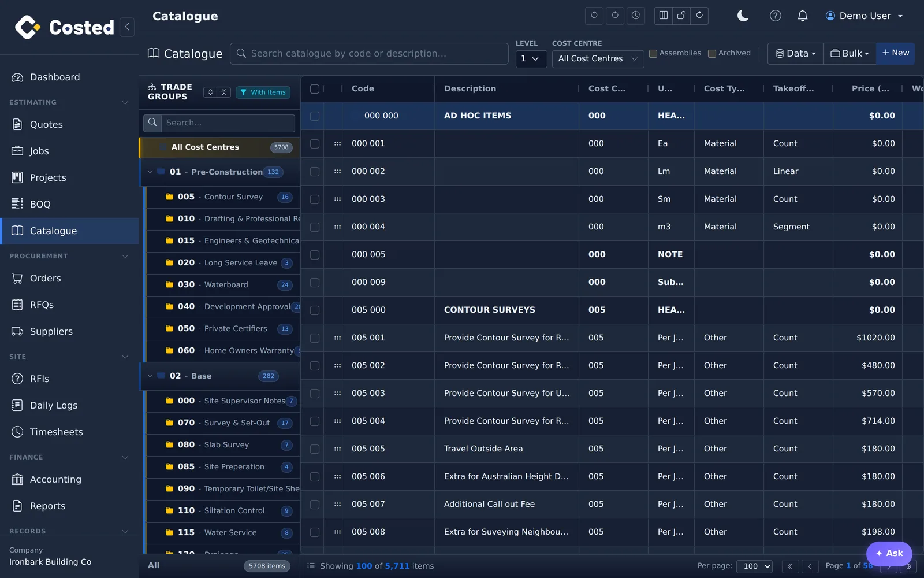Click the refresh icon next to padlock
Viewport: 924px width, 578px height.
(699, 16)
